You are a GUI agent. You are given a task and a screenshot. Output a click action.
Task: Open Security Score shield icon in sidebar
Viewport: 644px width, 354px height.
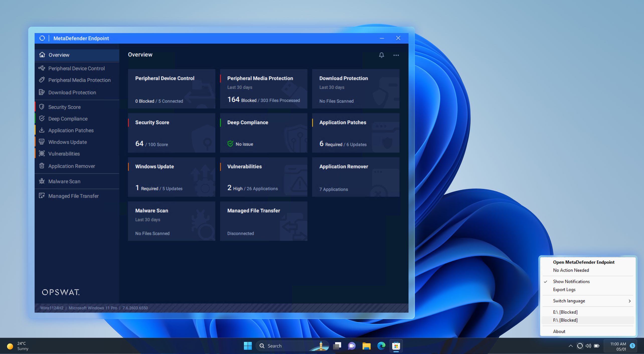point(42,107)
